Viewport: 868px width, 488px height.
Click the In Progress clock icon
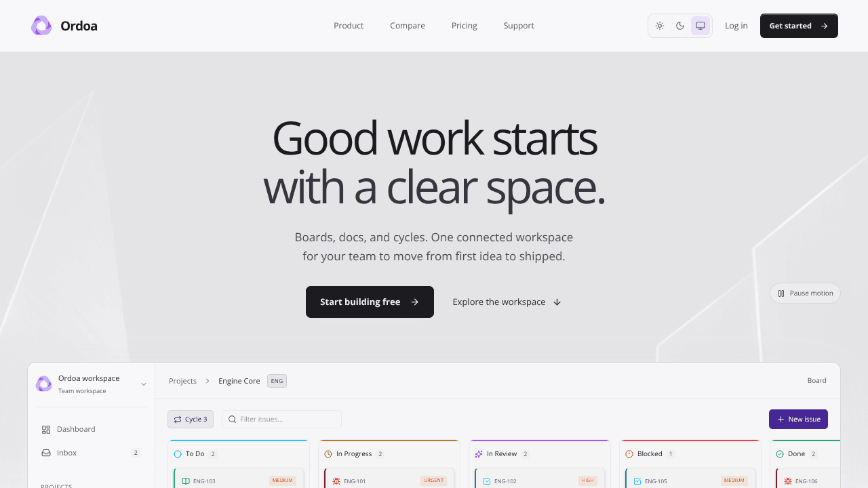coord(328,454)
